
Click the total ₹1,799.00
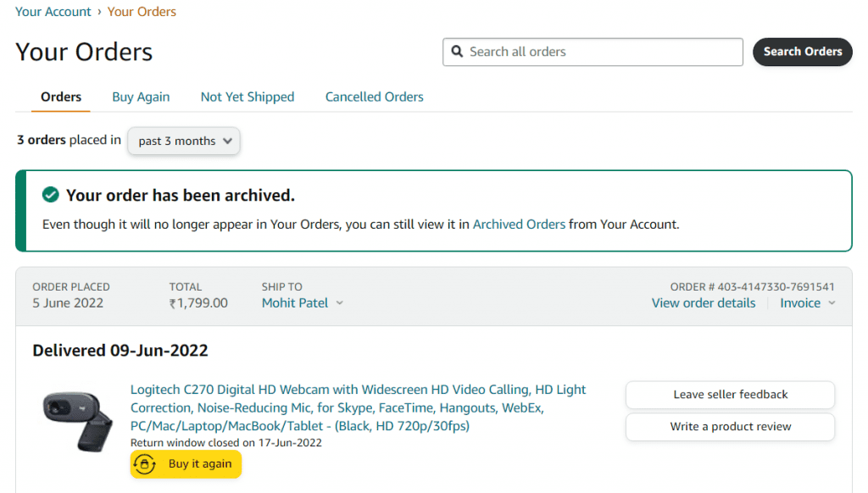tap(198, 302)
